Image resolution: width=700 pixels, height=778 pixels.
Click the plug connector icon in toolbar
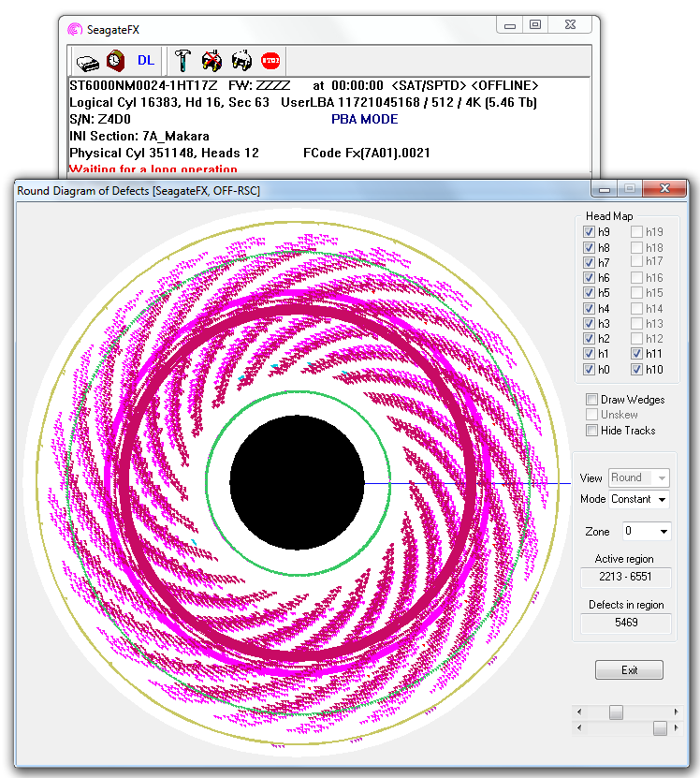tap(241, 61)
